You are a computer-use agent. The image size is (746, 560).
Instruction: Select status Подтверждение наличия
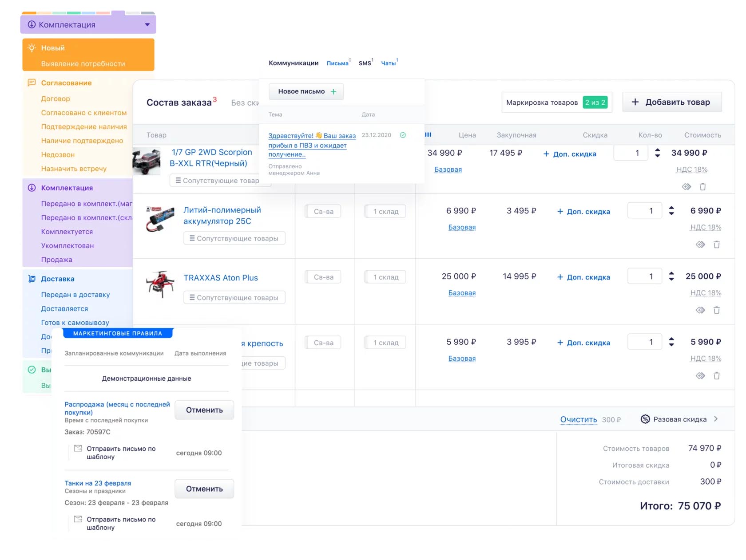click(84, 126)
